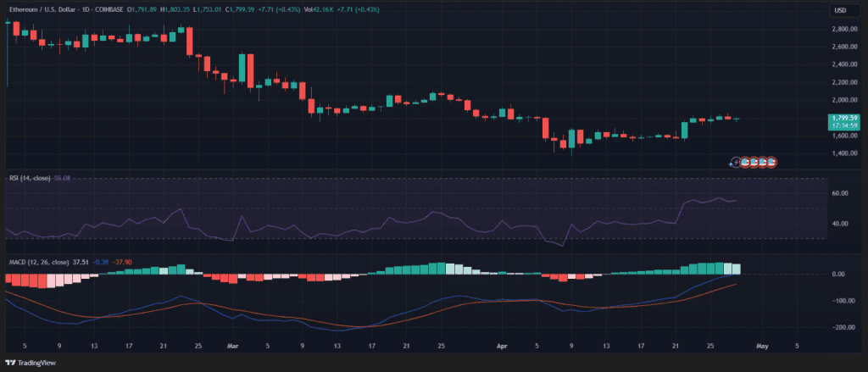This screenshot has height=372, width=868.
Task: Open the rightmost US flag event marker
Action: (x=772, y=162)
